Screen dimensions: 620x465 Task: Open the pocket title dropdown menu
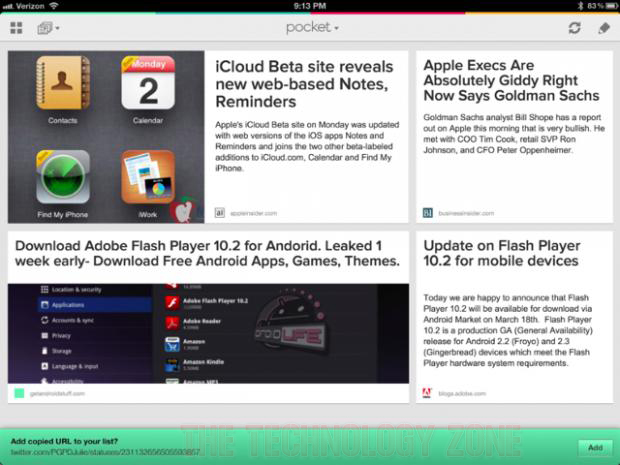[312, 27]
